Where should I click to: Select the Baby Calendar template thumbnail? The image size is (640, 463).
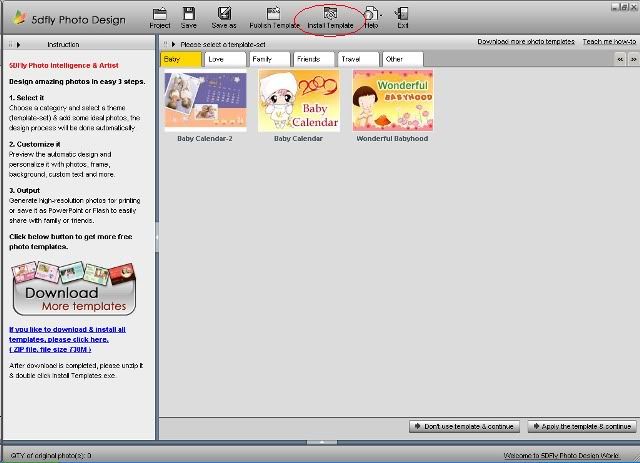coord(299,100)
